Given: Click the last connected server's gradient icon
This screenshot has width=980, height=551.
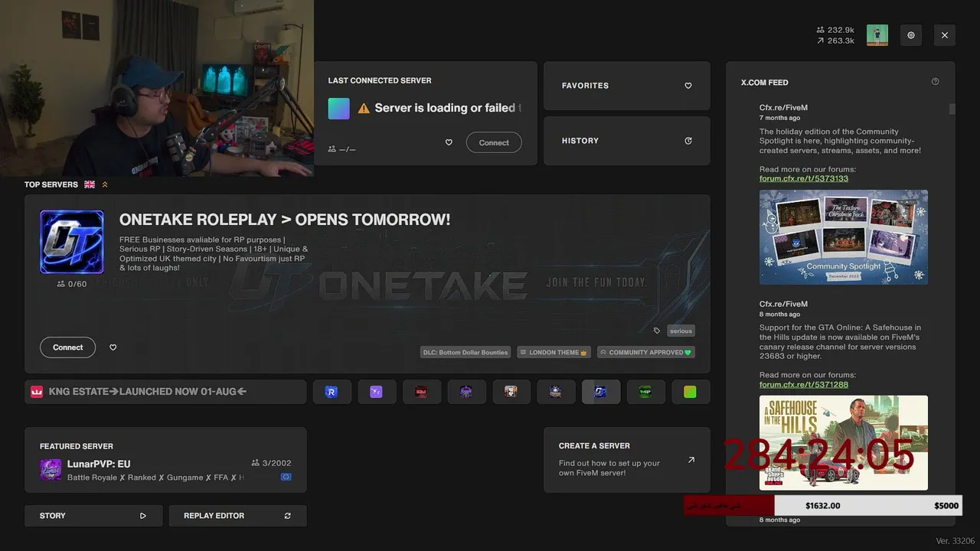Looking at the screenshot, I should [x=339, y=109].
